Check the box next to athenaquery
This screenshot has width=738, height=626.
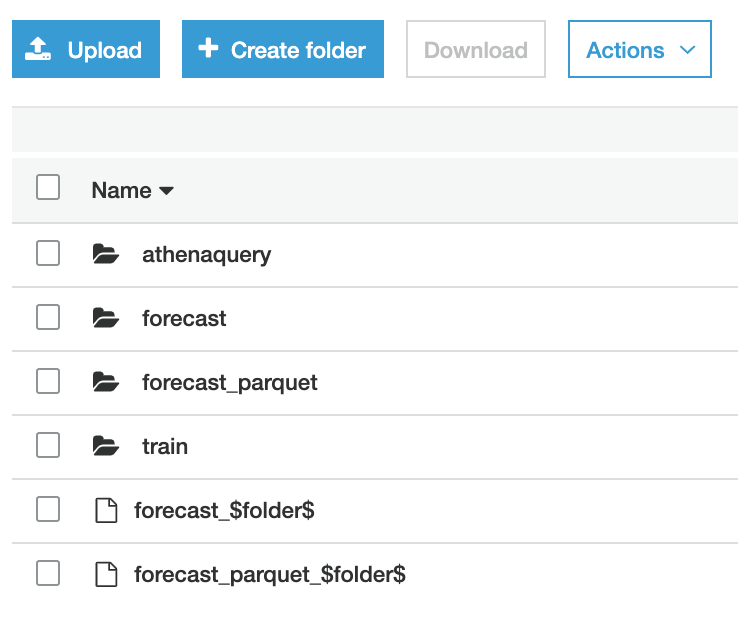48,254
